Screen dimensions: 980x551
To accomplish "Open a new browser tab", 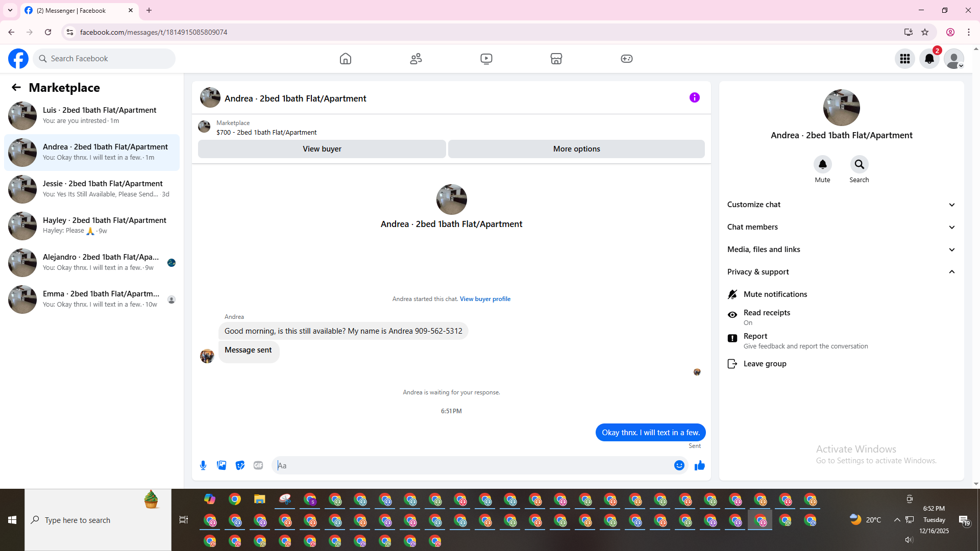I will [149, 10].
